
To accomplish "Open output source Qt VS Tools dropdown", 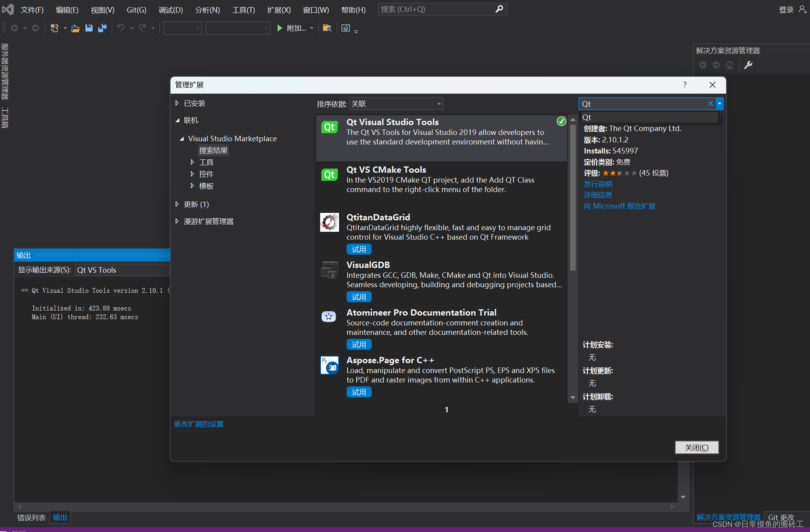I will [122, 270].
